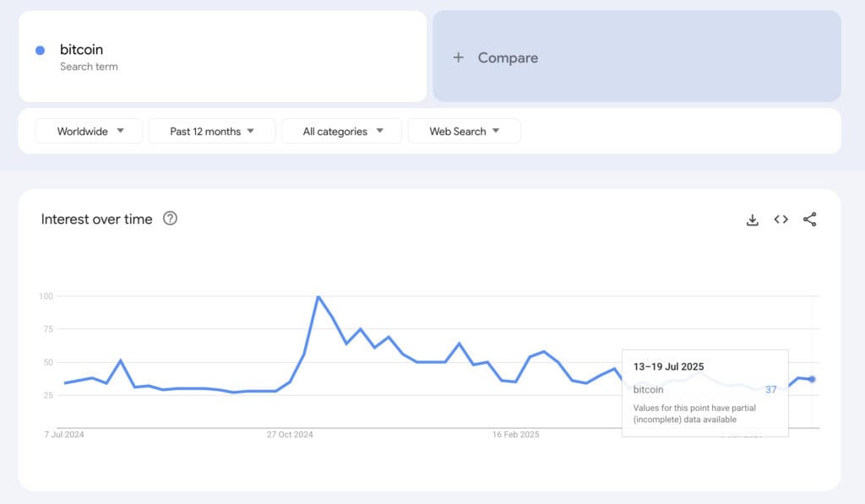The height and width of the screenshot is (504, 865).
Task: Open the Web Search type dropdown
Action: click(464, 131)
